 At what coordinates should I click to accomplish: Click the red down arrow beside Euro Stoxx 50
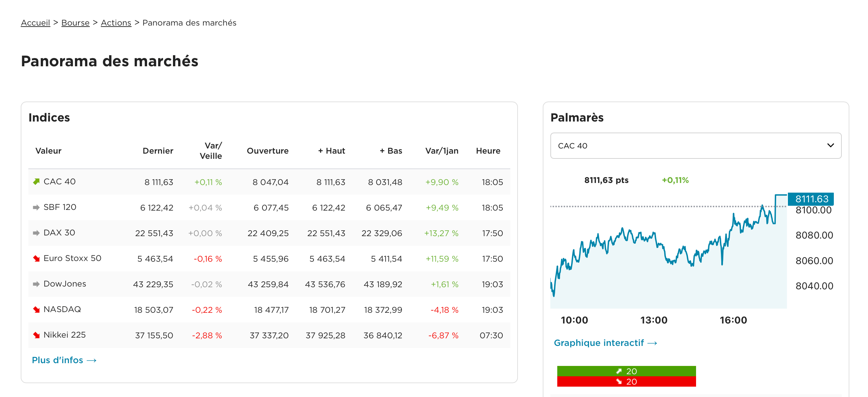point(36,258)
